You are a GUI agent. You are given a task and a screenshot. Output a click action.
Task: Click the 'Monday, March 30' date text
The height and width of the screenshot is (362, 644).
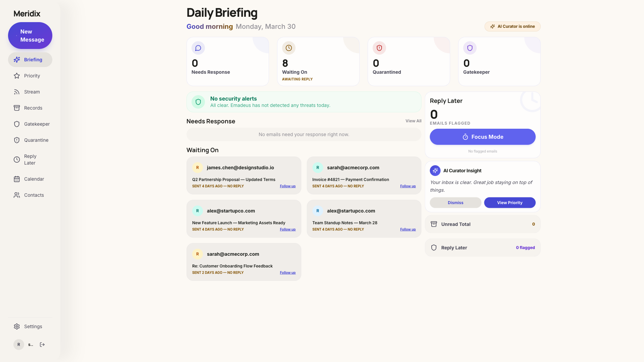click(x=266, y=26)
